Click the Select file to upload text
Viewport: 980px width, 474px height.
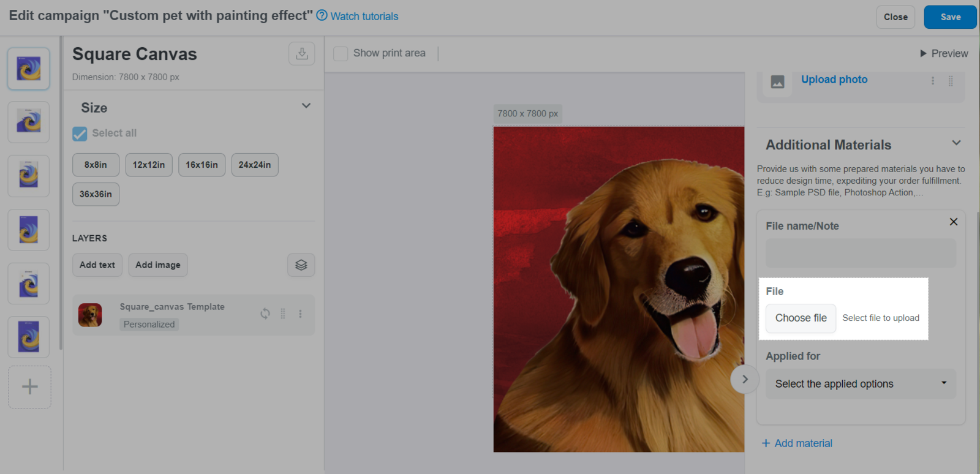[881, 318]
